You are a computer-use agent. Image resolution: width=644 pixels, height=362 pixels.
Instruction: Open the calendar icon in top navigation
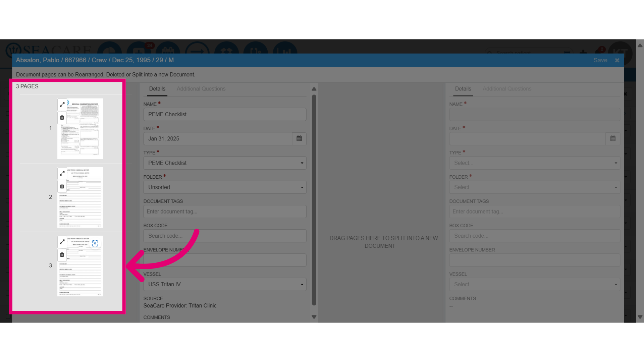pyautogui.click(x=168, y=48)
